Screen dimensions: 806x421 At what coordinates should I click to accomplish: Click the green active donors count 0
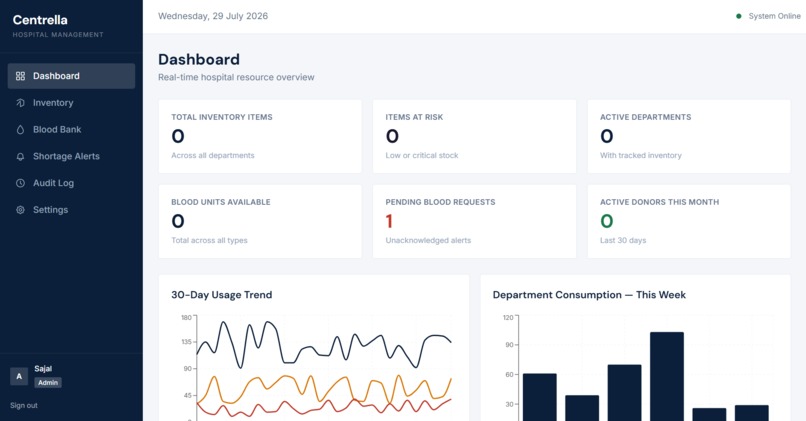point(607,222)
